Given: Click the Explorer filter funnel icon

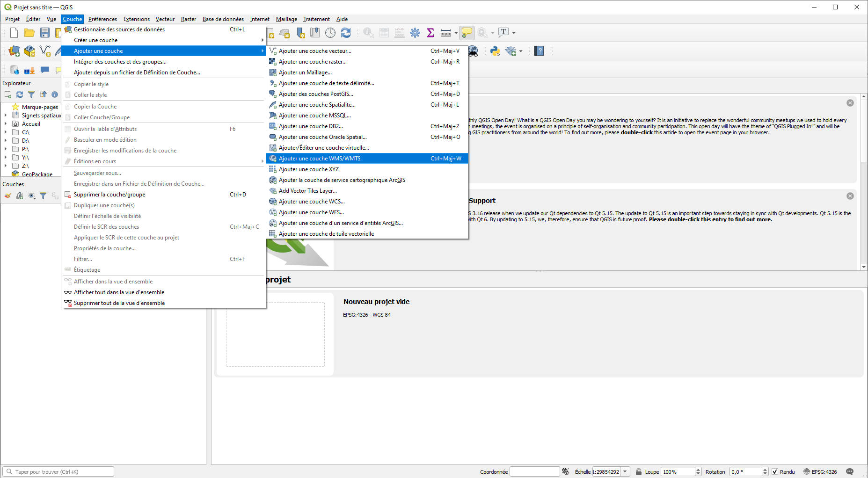Looking at the screenshot, I should [31, 94].
